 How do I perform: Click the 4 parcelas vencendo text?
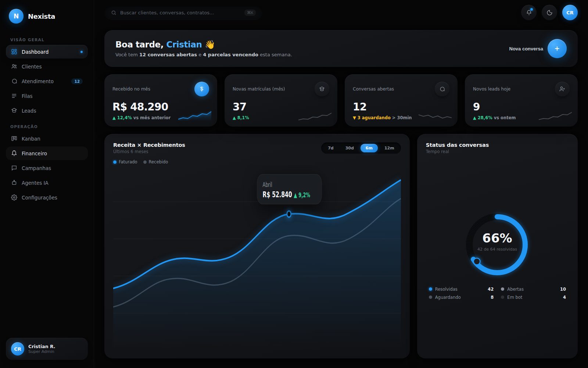[x=230, y=55]
